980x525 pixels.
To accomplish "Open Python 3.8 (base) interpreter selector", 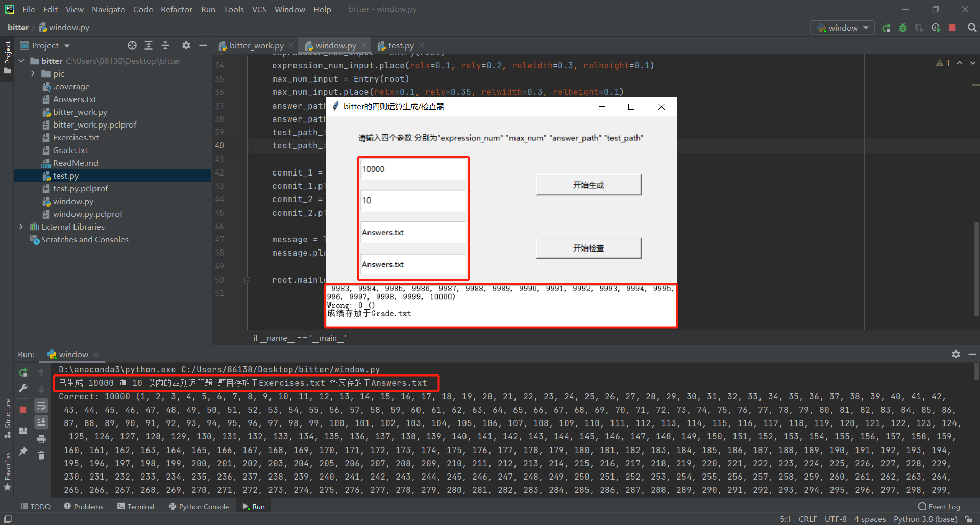I will [925, 519].
